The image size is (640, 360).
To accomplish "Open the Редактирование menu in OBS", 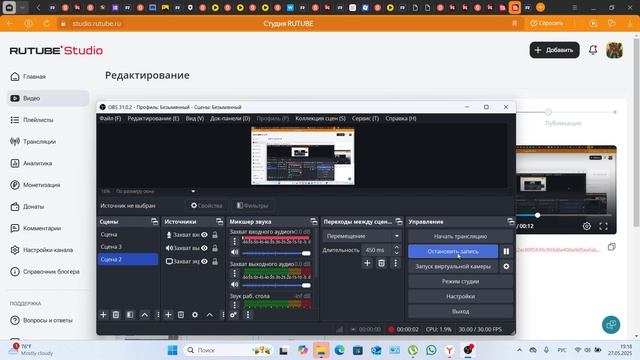I will [153, 118].
